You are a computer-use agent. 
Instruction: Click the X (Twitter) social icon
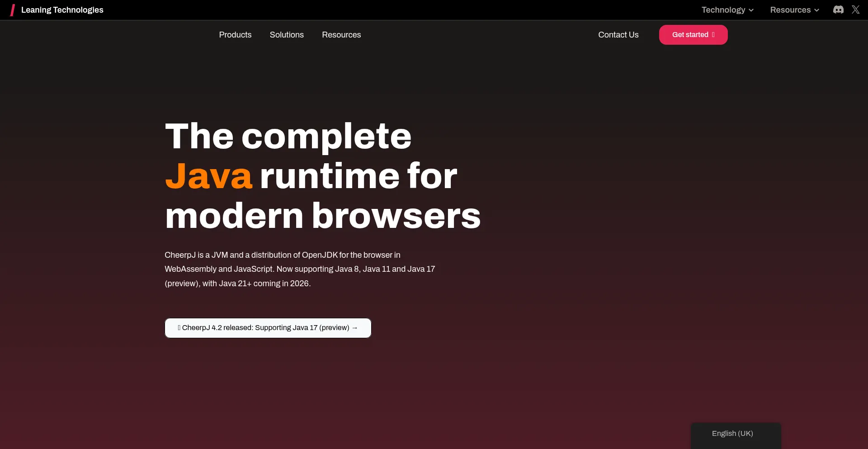coord(855,9)
